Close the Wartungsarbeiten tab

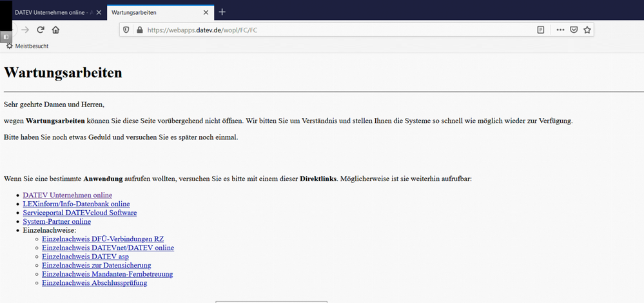coord(206,12)
